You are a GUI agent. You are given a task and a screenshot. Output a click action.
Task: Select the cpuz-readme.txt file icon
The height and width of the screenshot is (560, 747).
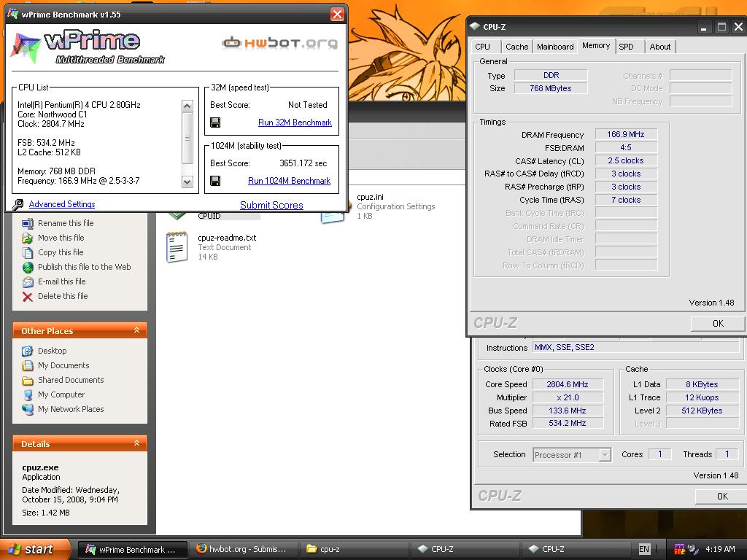(x=177, y=247)
